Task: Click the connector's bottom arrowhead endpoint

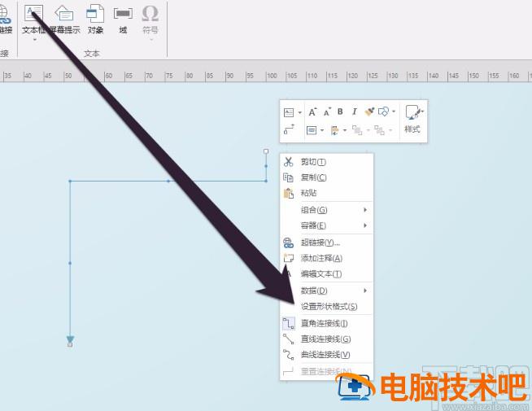Action: tap(70, 342)
